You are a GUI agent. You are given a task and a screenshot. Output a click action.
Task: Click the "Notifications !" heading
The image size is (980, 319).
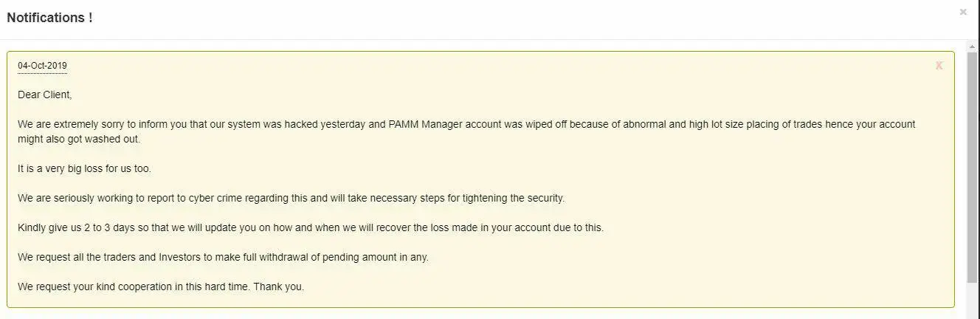[x=49, y=18]
